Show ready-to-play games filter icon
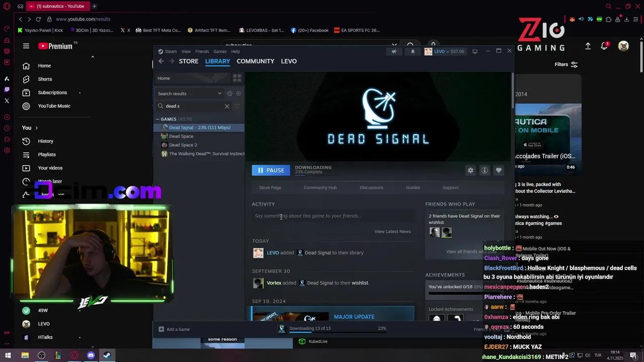Viewport: 644px width, 362px height. 238,94
